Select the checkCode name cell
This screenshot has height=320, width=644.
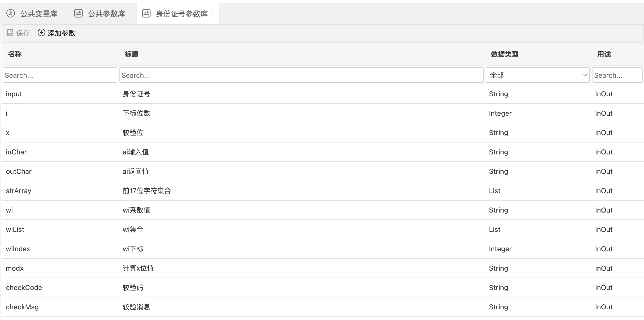(x=24, y=288)
